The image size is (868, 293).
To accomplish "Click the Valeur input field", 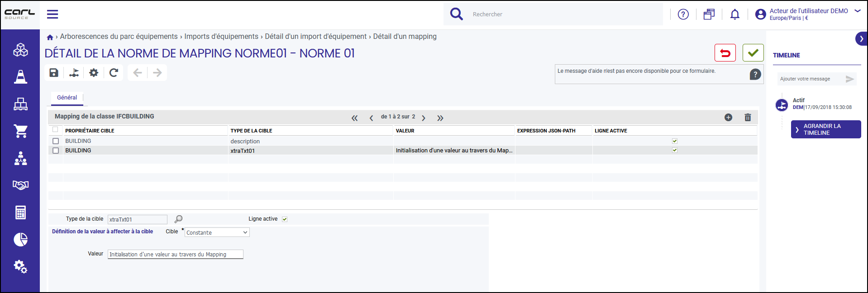I will click(x=176, y=254).
